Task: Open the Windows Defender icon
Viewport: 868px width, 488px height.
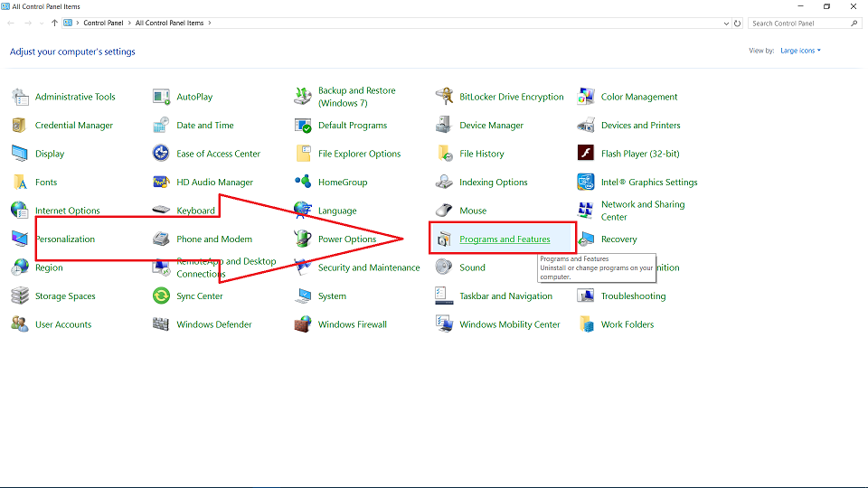Action: [x=161, y=324]
